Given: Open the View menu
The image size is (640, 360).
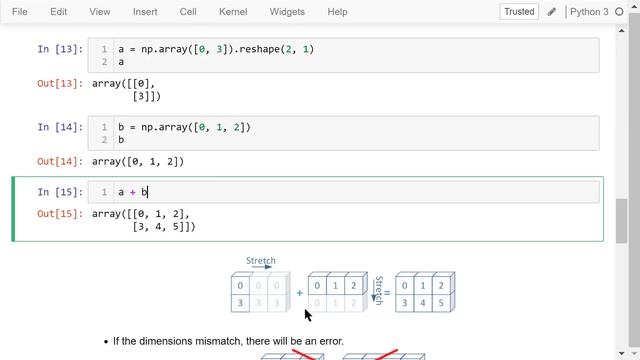Looking at the screenshot, I should 100,12.
